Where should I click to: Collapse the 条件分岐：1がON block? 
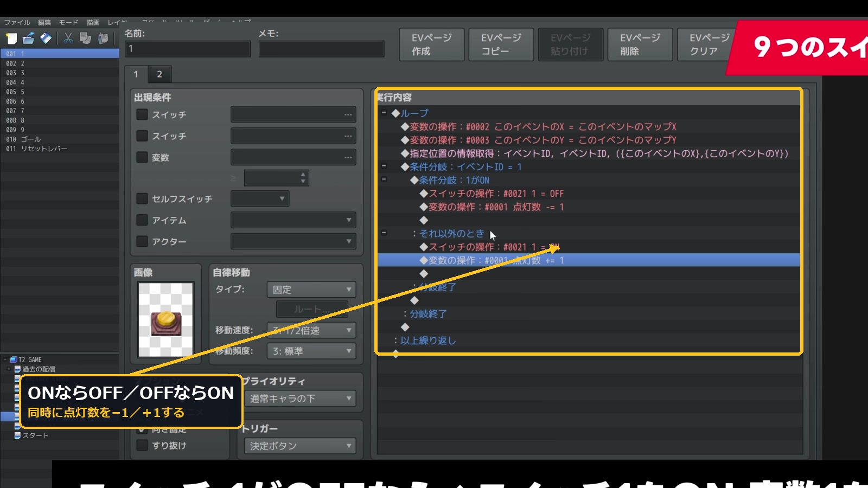point(384,179)
